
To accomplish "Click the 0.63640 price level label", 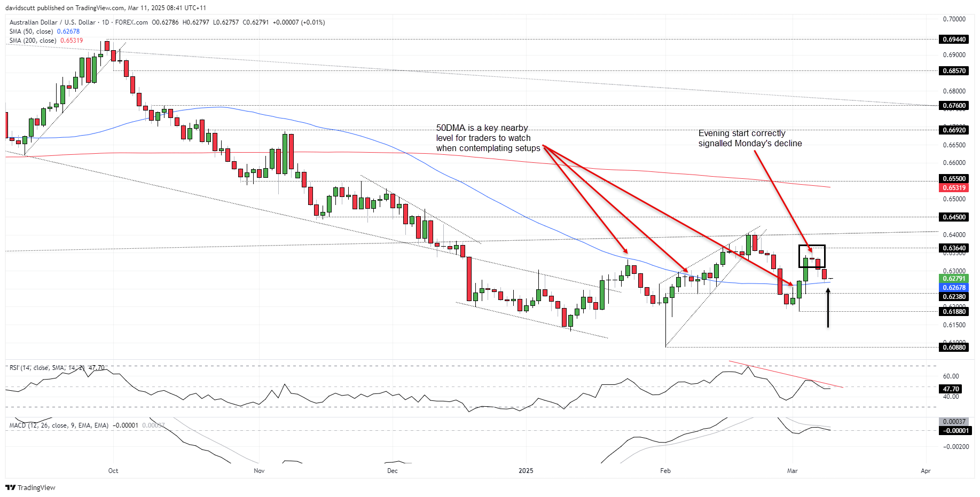I will click(x=954, y=248).
